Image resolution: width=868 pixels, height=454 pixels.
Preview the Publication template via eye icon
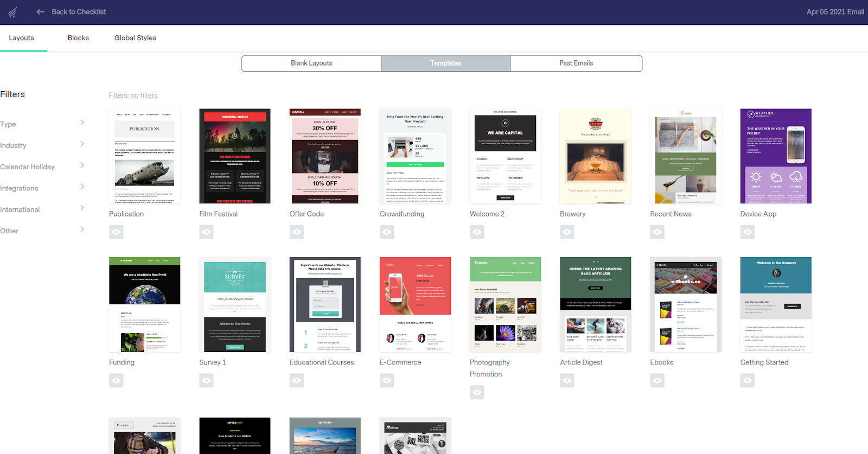(x=116, y=232)
